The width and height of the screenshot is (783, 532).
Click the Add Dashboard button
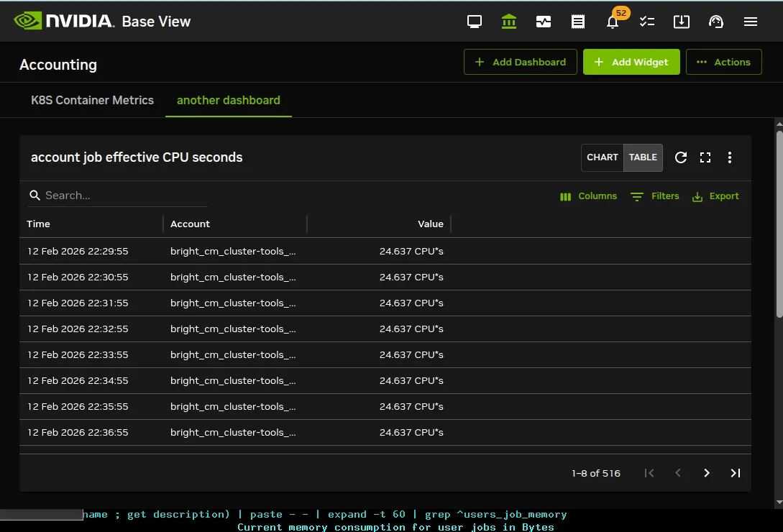click(x=520, y=62)
